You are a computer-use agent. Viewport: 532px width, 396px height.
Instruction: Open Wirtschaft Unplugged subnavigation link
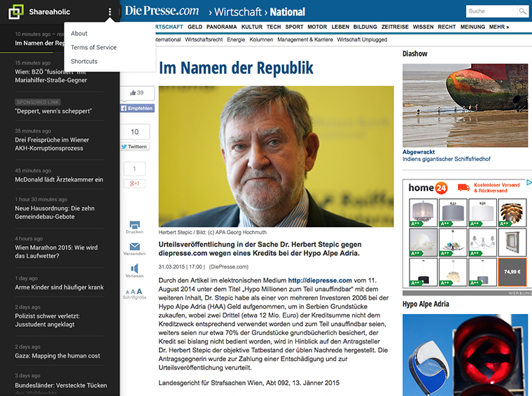point(362,39)
